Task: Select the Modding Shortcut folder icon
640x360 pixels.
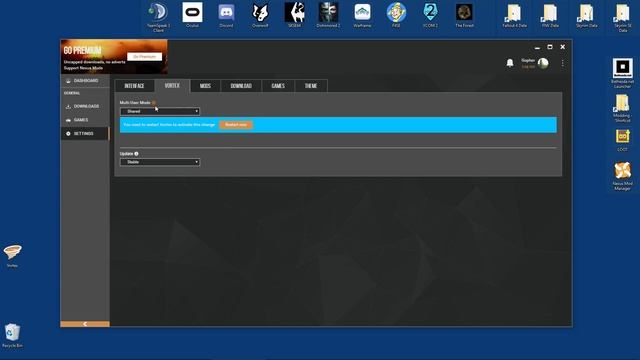Action: pyautogui.click(x=622, y=108)
